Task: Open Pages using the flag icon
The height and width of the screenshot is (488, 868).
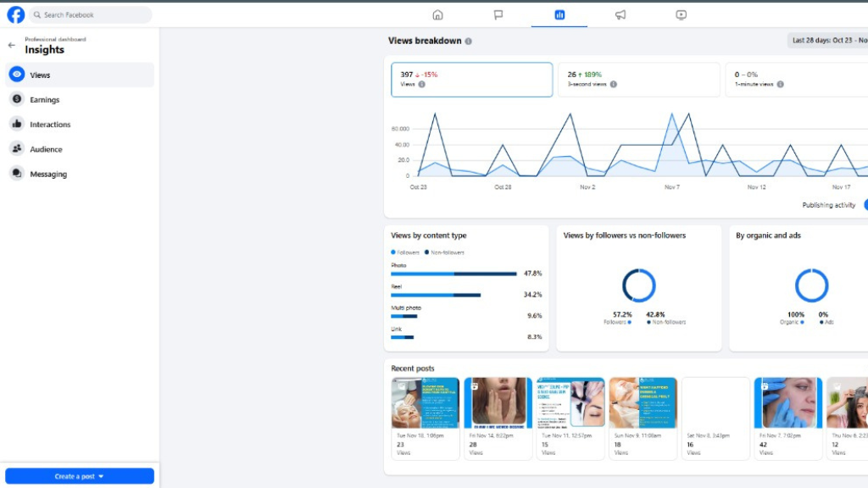Action: coord(498,14)
